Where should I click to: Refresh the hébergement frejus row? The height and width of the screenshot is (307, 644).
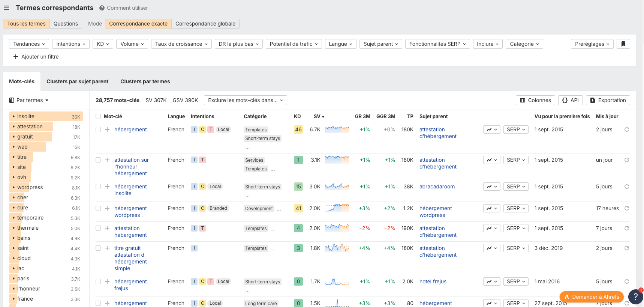(x=627, y=281)
